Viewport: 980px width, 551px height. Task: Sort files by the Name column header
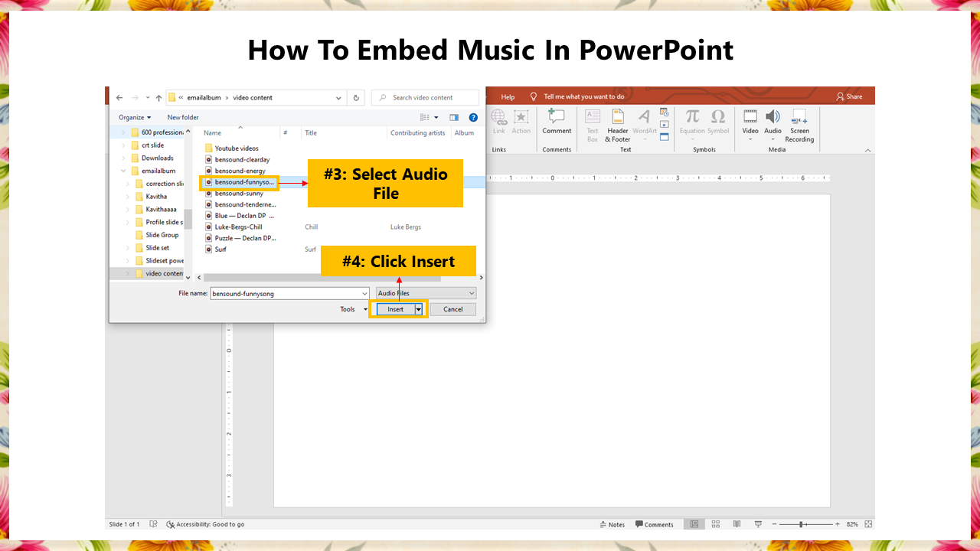tap(212, 132)
